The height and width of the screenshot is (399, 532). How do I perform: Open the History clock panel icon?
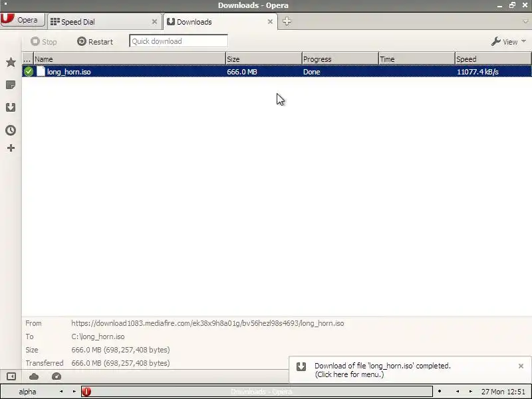(11, 130)
